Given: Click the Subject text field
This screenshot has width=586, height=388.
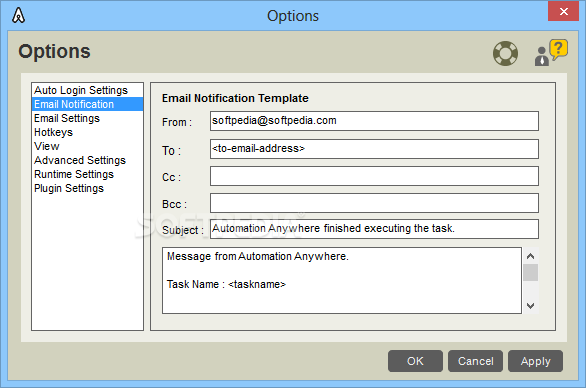Looking at the screenshot, I should pos(374,229).
